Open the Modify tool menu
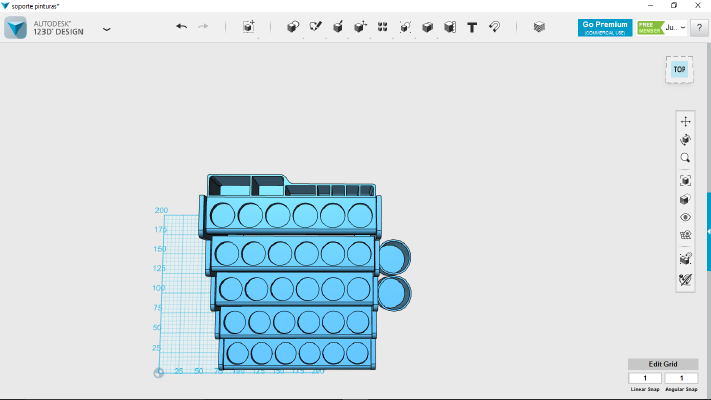This screenshot has height=400, width=711. click(x=360, y=27)
